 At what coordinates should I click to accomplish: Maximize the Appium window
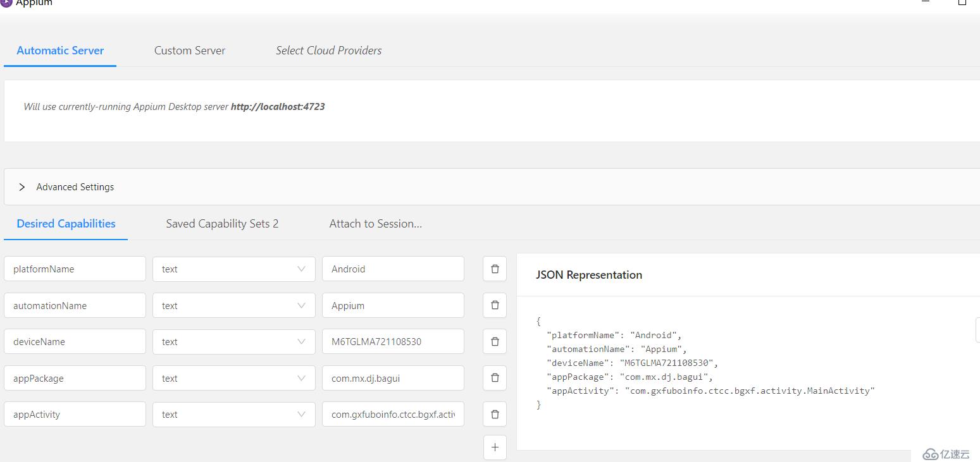coord(962,3)
